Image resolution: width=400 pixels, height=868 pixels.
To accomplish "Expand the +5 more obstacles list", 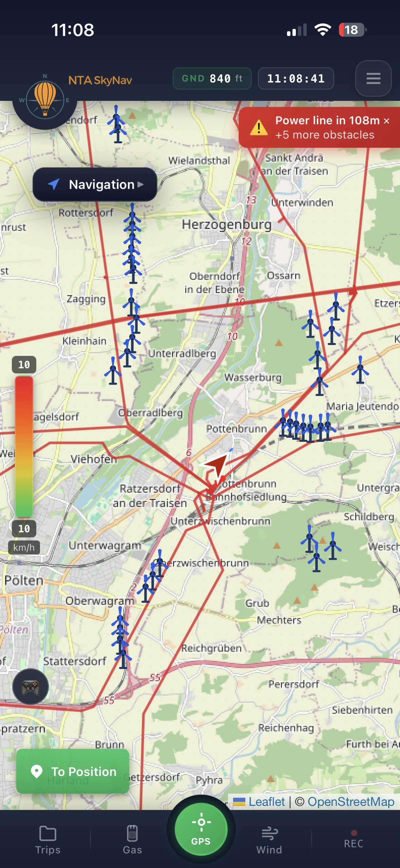I will coord(325,135).
